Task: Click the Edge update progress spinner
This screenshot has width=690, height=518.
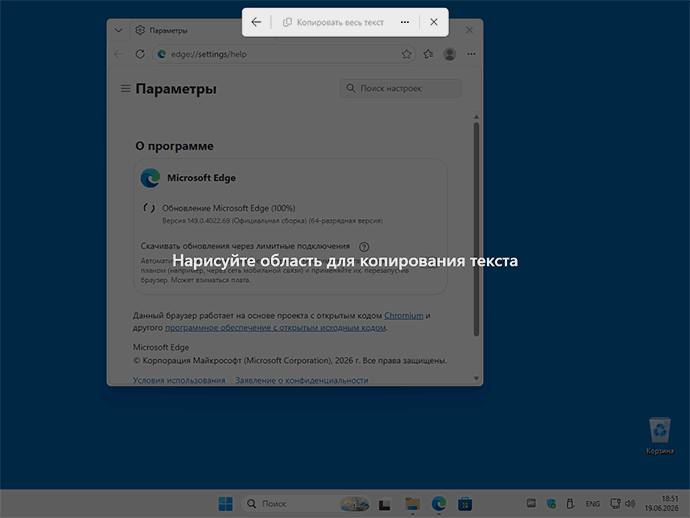Action: [149, 208]
